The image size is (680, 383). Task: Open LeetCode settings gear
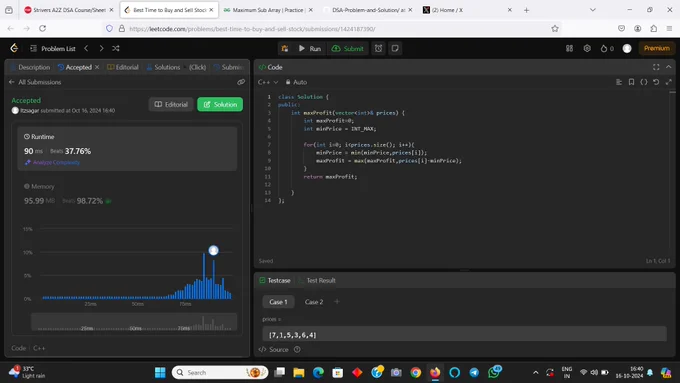(587, 49)
